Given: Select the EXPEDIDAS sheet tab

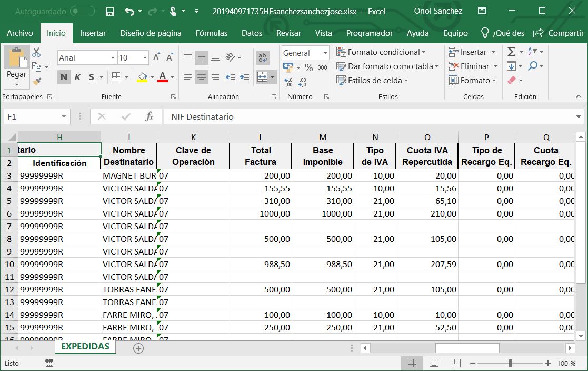Looking at the screenshot, I should pyautogui.click(x=85, y=347).
